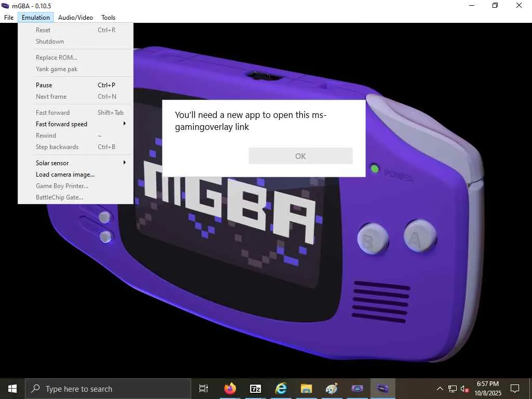Open the paint palette app icon
Image resolution: width=532 pixels, height=399 pixels.
(331, 389)
